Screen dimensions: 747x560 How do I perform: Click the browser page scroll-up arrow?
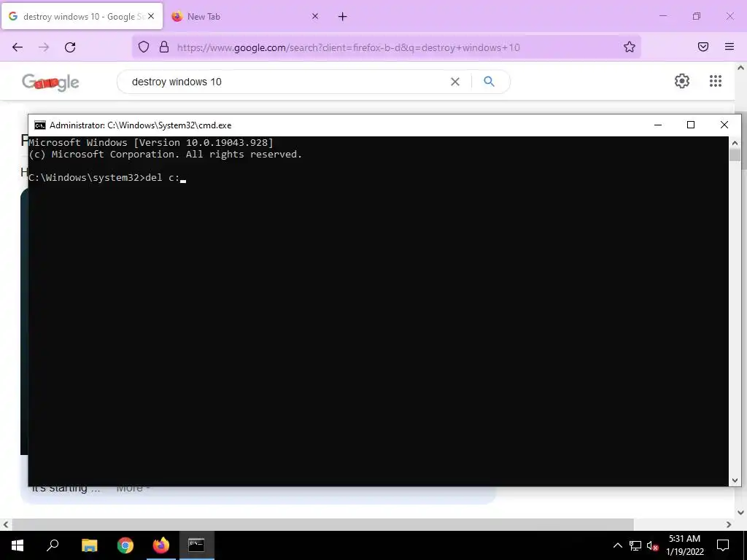point(741,68)
